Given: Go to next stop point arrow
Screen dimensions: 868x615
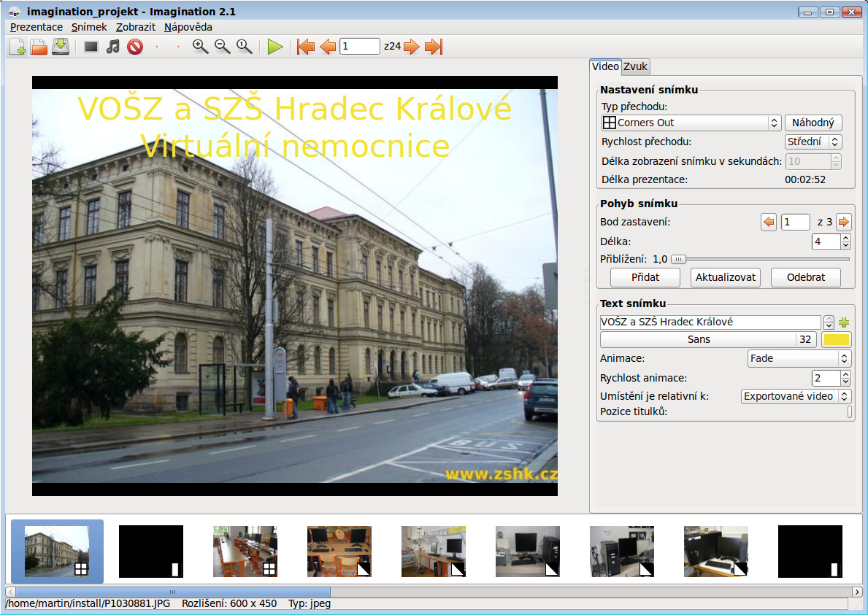Looking at the screenshot, I should click(x=844, y=223).
